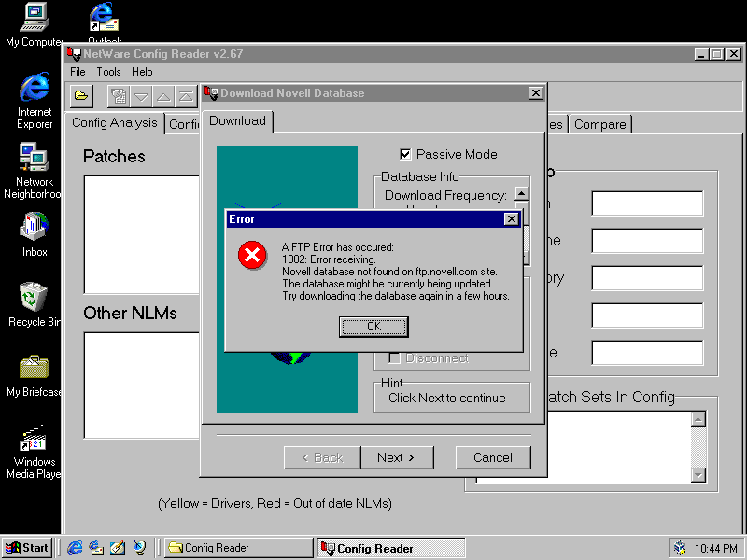This screenshot has height=560, width=747.
Task: Click the 'Click Next to continue' hint text
Action: pyautogui.click(x=447, y=399)
